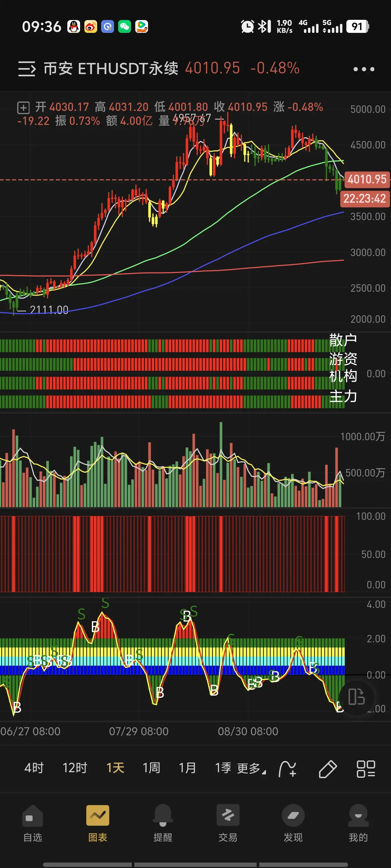Tap the 08/30 08:00 date label
This screenshot has width=391, height=868.
(x=248, y=731)
